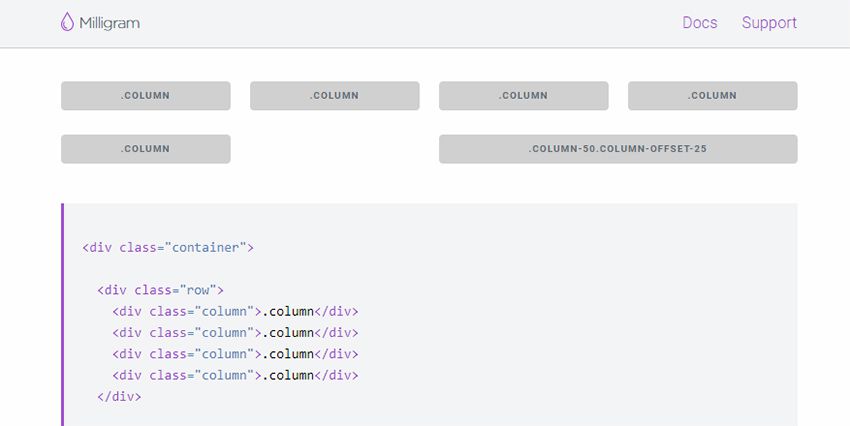Click the closing </div> tag in code
Image resolution: width=850 pixels, height=426 pixels.
(119, 396)
